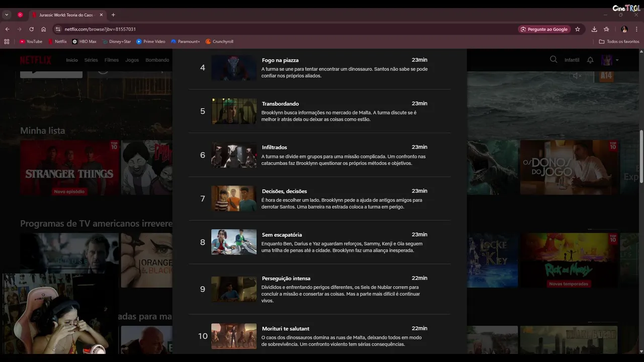
Task: Open Stranger Things card in Minha lista
Action: click(x=69, y=167)
